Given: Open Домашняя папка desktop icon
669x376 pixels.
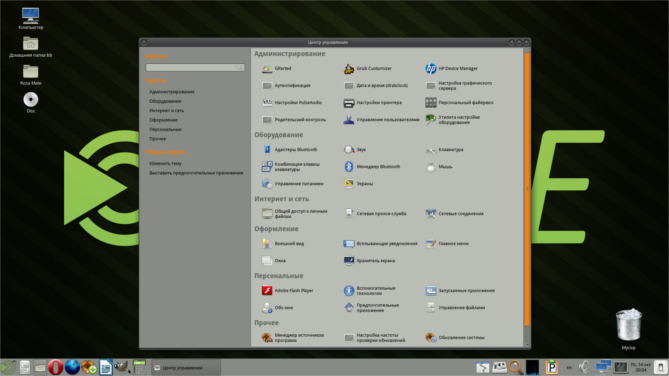Looking at the screenshot, I should click(31, 47).
